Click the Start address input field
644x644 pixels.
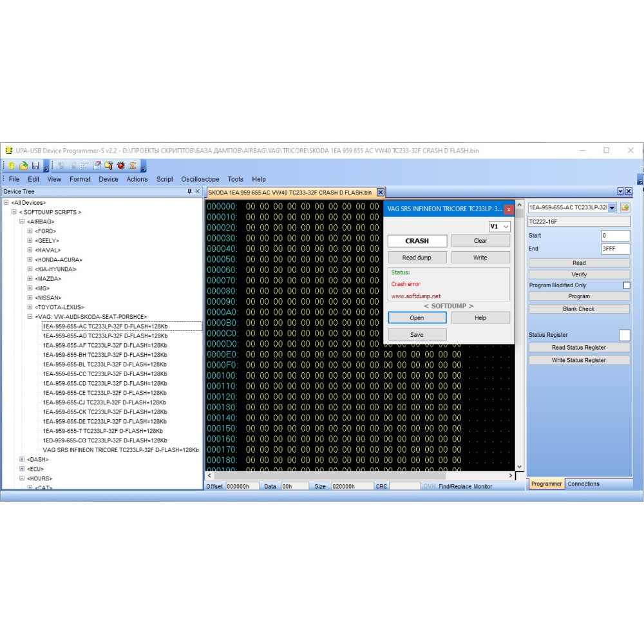[x=615, y=235]
